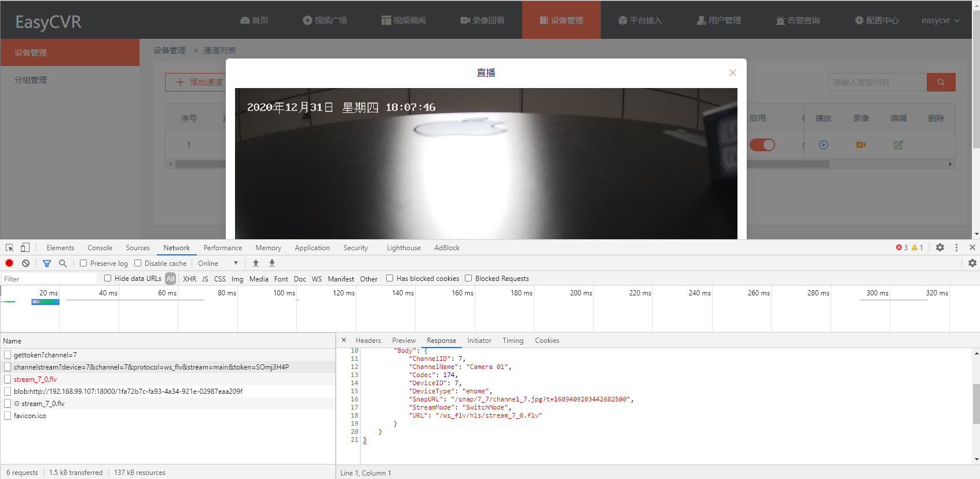Switch to the Console tab
The image size is (980, 479).
(100, 247)
